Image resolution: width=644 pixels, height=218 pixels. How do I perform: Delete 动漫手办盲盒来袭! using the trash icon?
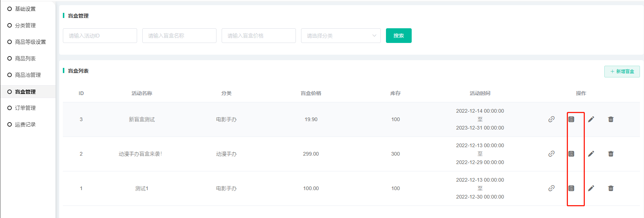[611, 154]
